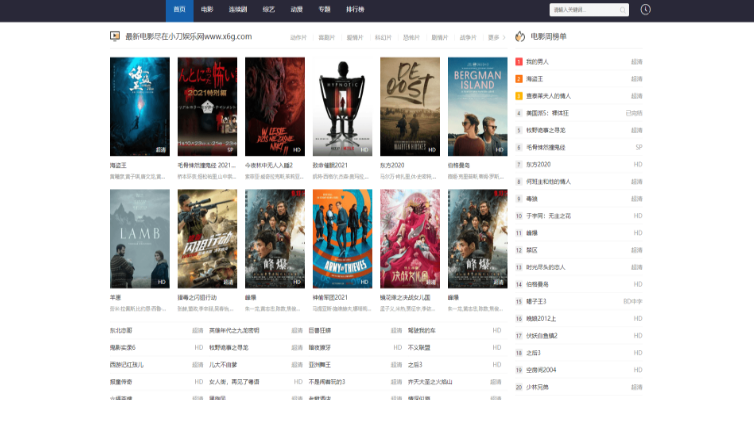Click the history clock icon in header
Viewport: 754px width, 423px height.
[646, 9]
